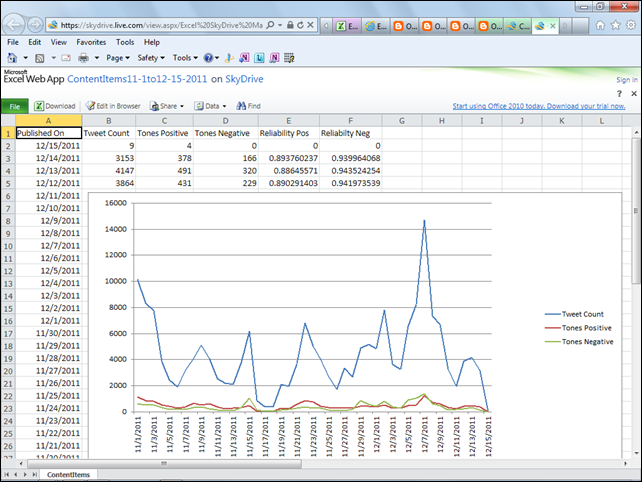
Task: Click the Find binoculars button
Action: (248, 105)
